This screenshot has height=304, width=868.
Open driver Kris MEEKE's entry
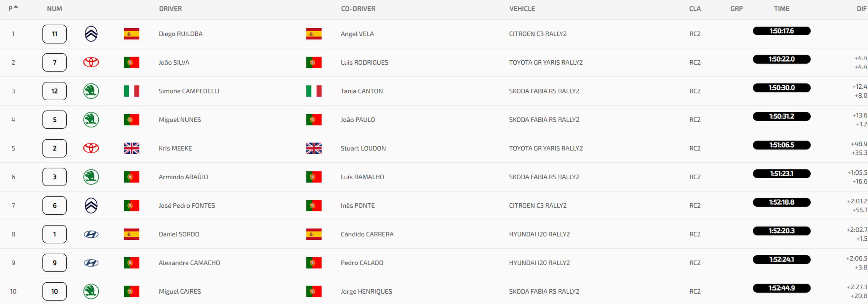coord(175,148)
